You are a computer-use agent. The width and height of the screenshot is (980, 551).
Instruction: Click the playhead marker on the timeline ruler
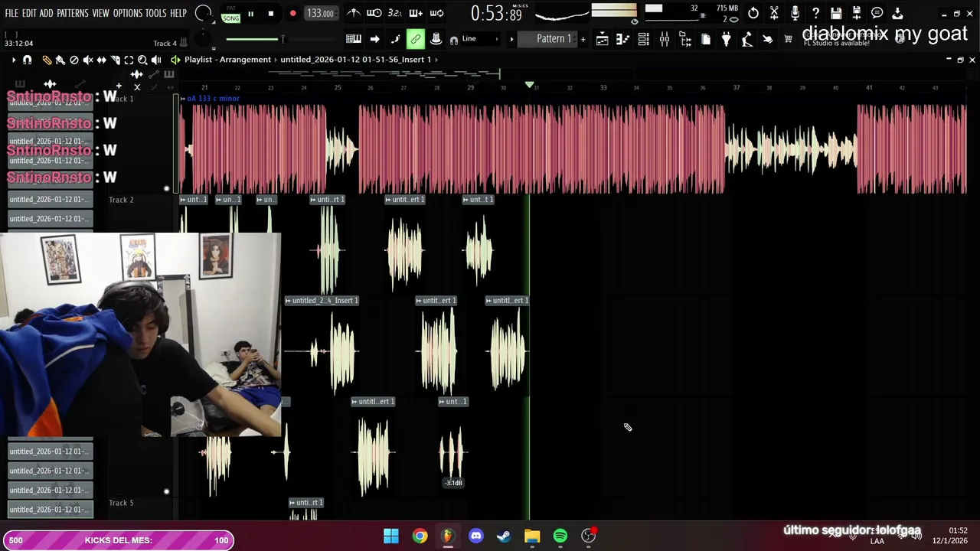pos(529,85)
